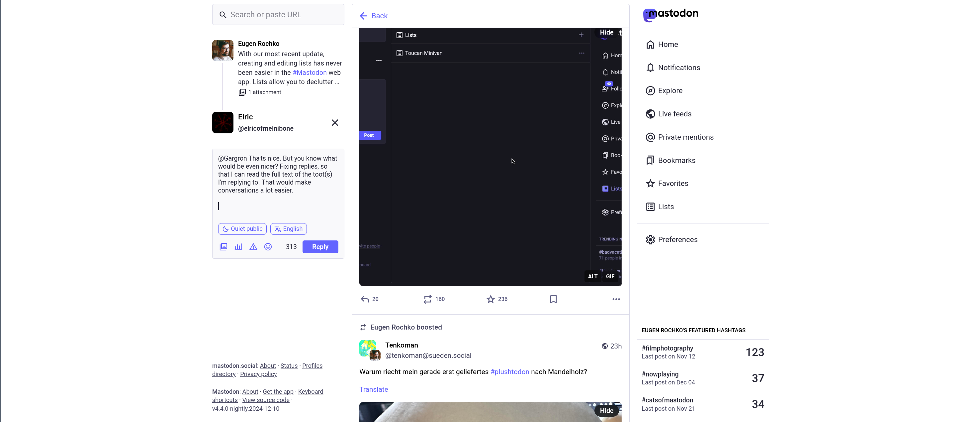Click Translate under Tenkoman's post

pos(374,389)
